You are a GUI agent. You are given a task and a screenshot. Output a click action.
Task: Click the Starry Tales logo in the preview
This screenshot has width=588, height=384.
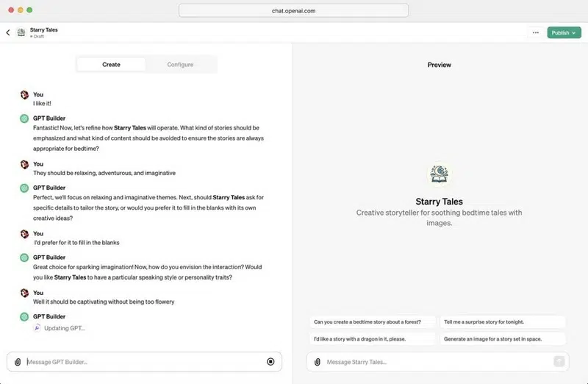pos(440,174)
